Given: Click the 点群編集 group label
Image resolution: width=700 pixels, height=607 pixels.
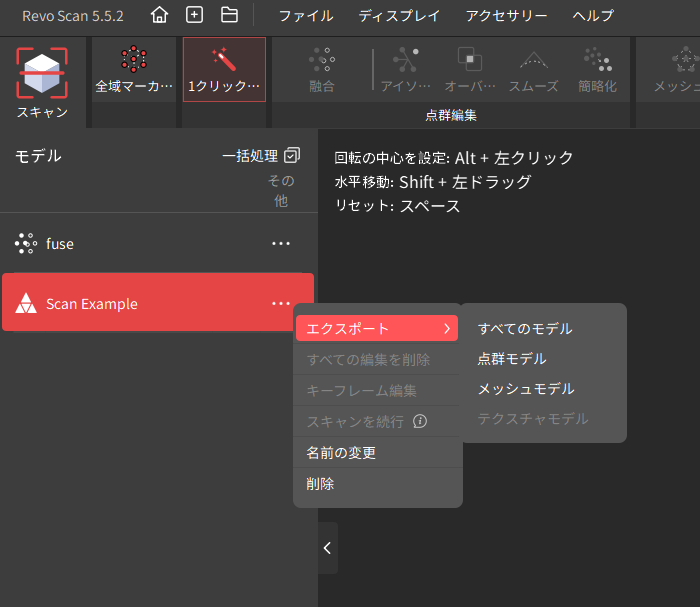Looking at the screenshot, I should coord(451,116).
